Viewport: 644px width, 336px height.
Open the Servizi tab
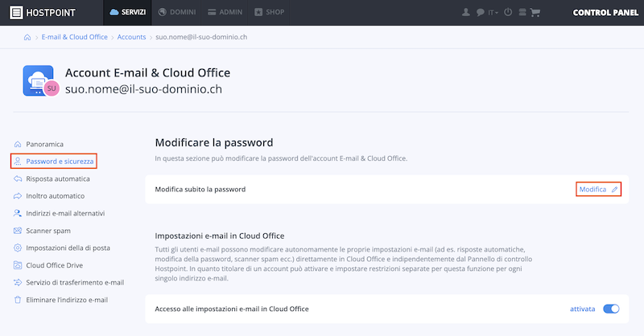(x=127, y=12)
